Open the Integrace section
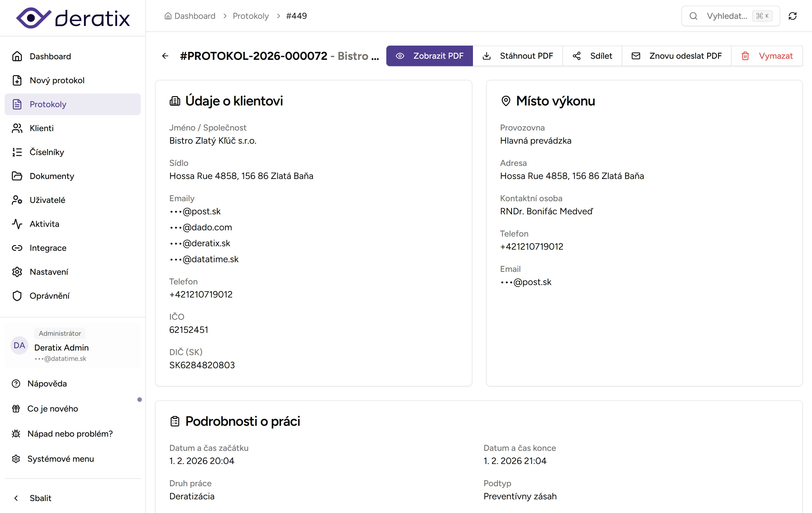 [x=48, y=248]
